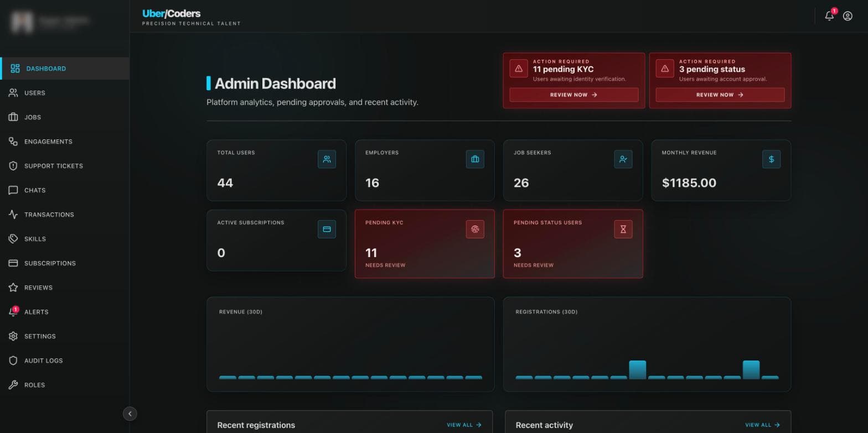Click the tallest left bar in the Registrations chart

(x=638, y=369)
